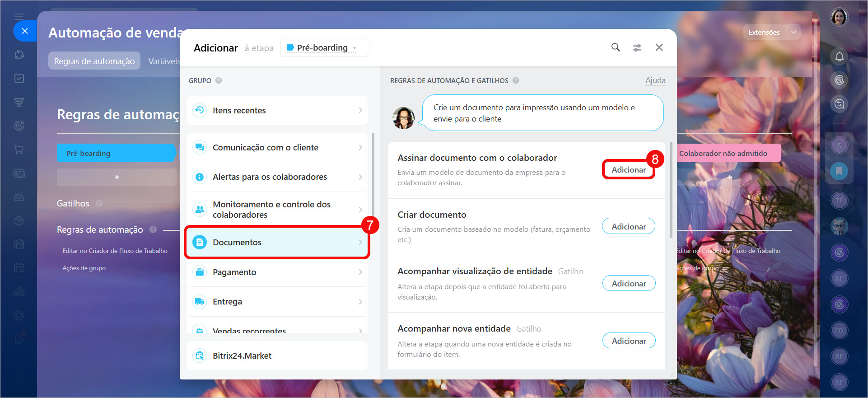Click the Comunicação com o cliente chat icon
Image resolution: width=868 pixels, height=398 pixels.
coord(199,147)
